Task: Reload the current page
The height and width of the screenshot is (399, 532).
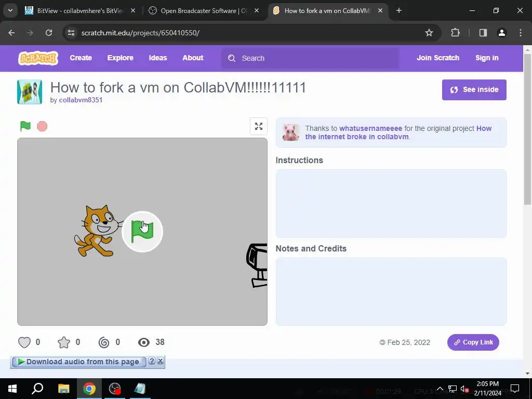Action: (49, 33)
